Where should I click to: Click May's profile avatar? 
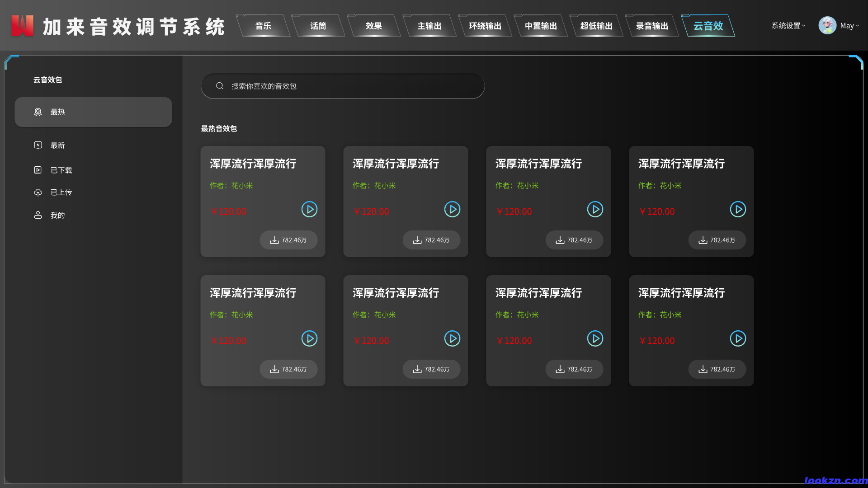tap(827, 25)
